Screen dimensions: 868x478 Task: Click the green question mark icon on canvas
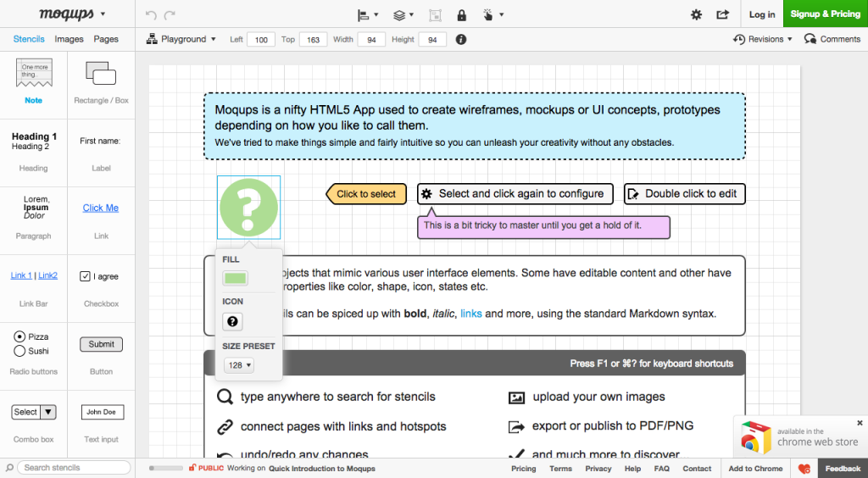coord(248,208)
